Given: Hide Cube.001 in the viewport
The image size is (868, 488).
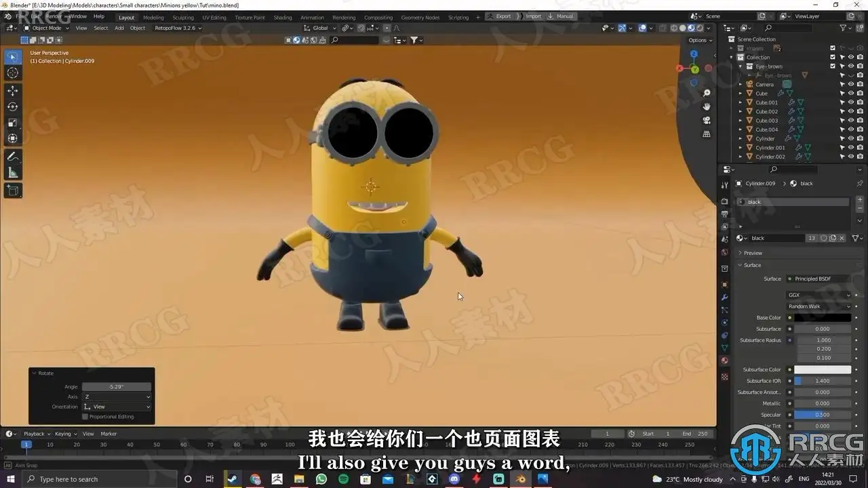Looking at the screenshot, I should click(850, 102).
